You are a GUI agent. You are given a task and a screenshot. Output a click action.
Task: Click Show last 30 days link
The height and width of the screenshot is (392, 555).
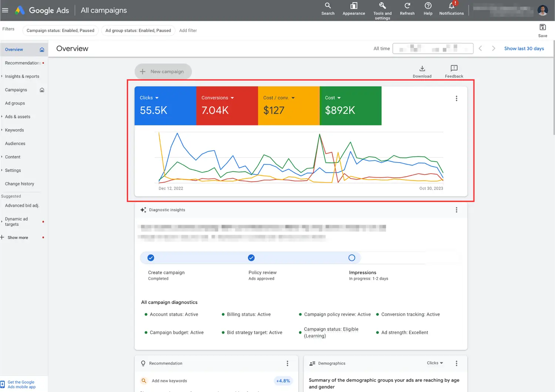[524, 48]
